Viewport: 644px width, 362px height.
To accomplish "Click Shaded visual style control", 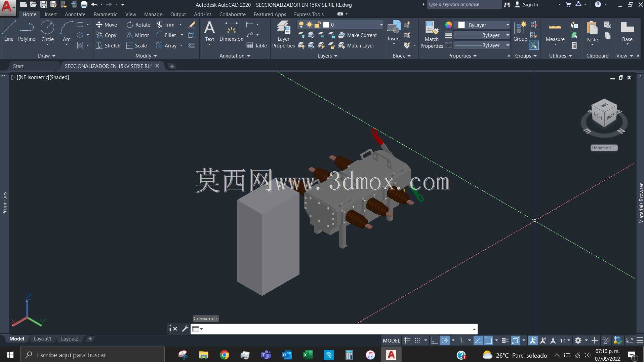I will tap(59, 77).
